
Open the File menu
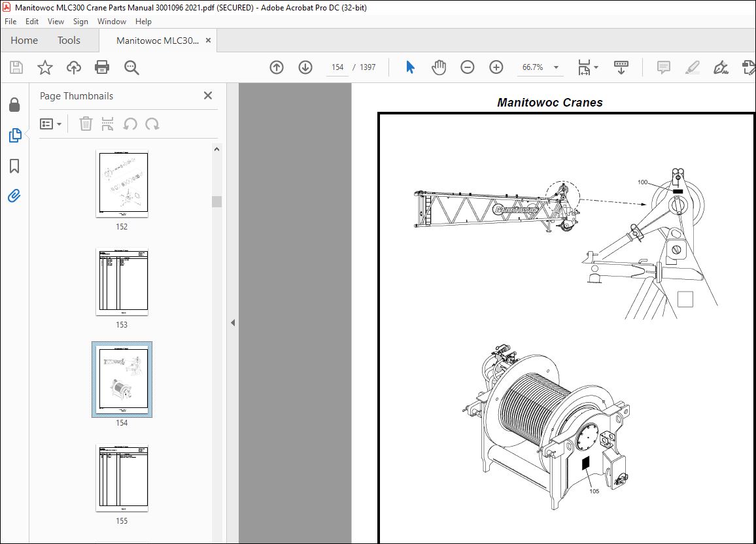click(x=10, y=21)
